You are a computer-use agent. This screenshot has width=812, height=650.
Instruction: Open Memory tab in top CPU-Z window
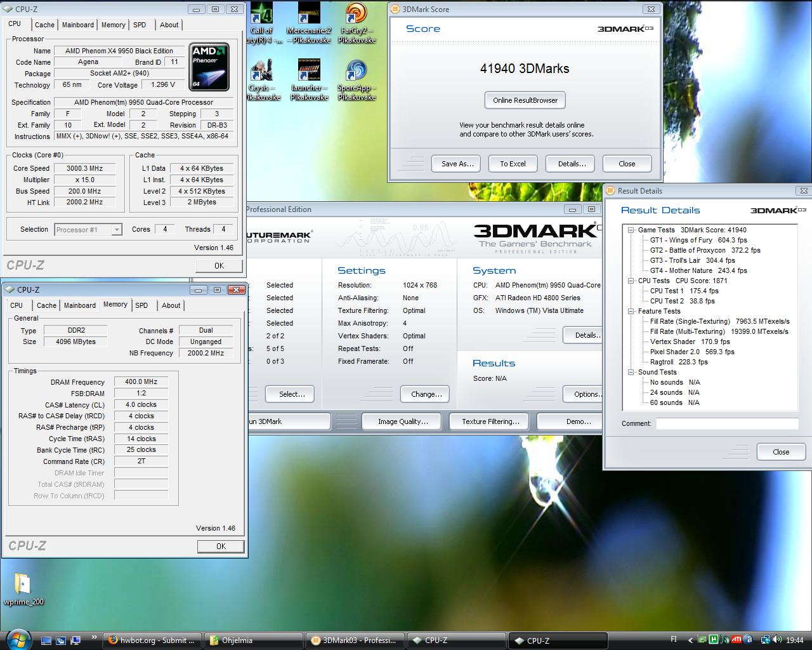pyautogui.click(x=114, y=25)
